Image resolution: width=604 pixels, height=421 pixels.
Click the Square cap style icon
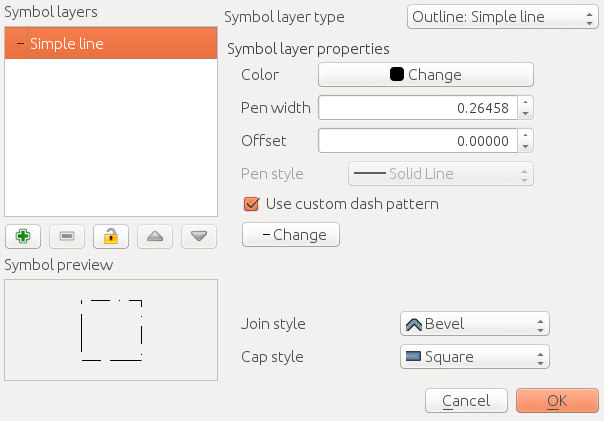click(413, 356)
